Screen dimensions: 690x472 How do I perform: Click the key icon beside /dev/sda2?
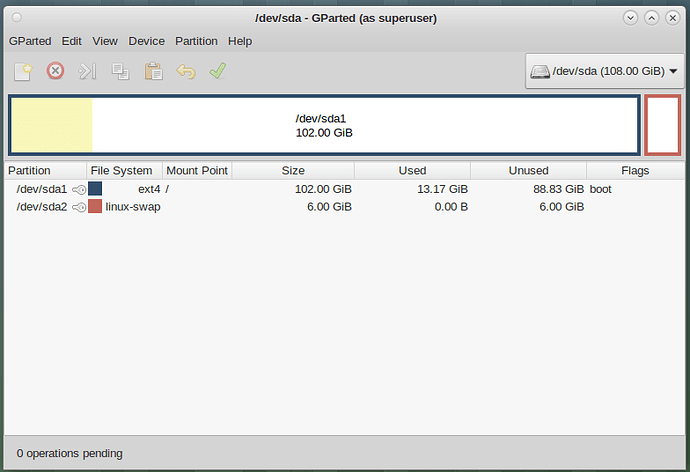79,207
